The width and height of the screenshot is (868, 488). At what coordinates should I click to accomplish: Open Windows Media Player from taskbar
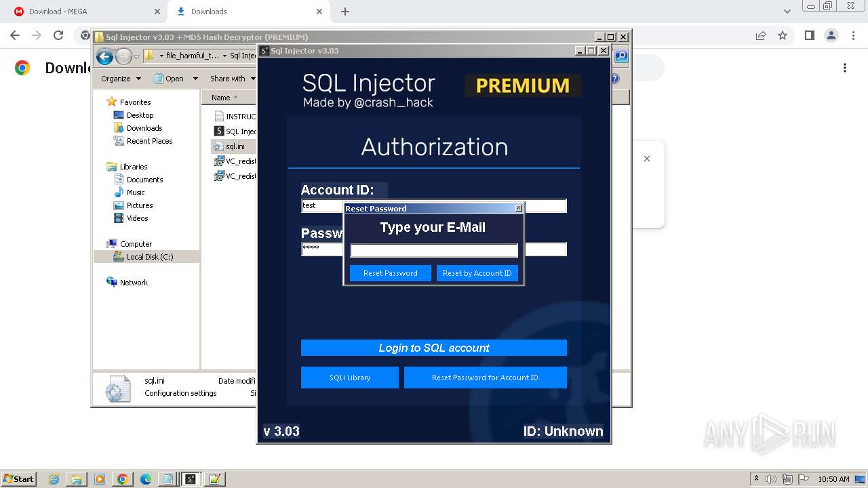[100, 479]
